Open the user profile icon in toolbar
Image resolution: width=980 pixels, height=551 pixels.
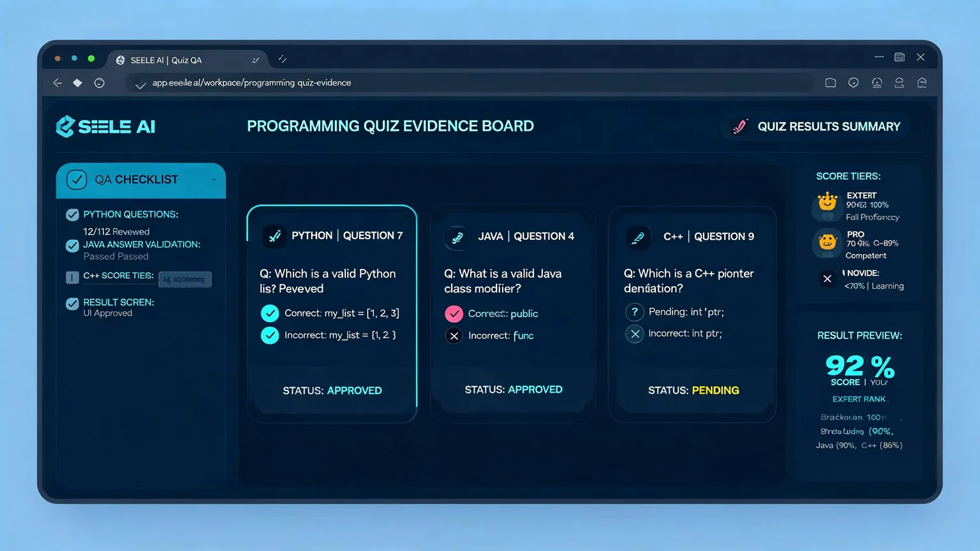900,83
